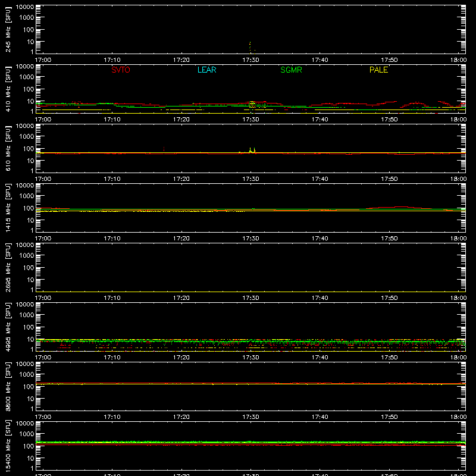Click 17:50 tick label under 610 MHz plot

[x=389, y=179]
